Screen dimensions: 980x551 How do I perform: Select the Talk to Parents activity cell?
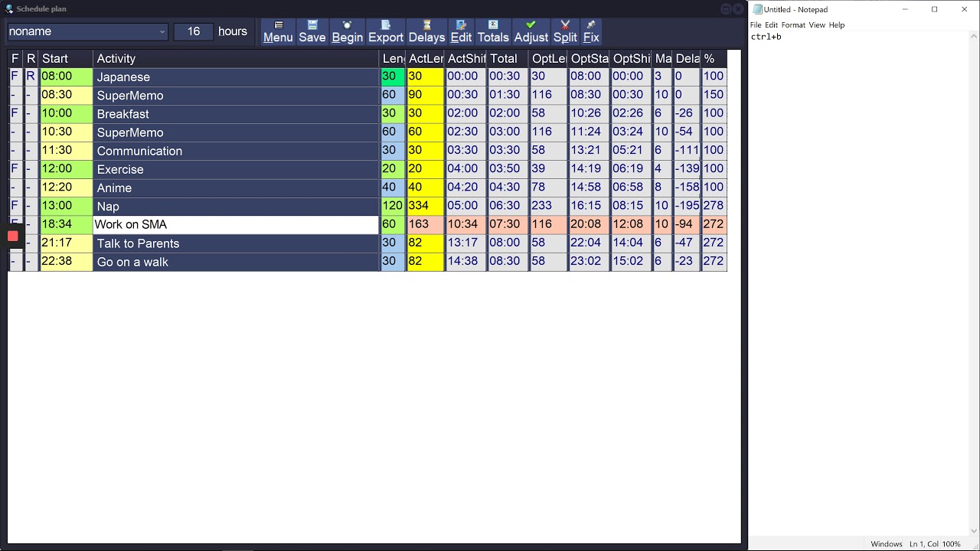(x=236, y=243)
